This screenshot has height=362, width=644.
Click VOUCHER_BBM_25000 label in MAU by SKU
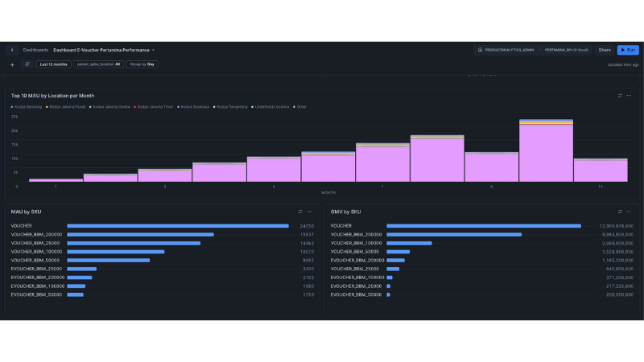[35, 244]
